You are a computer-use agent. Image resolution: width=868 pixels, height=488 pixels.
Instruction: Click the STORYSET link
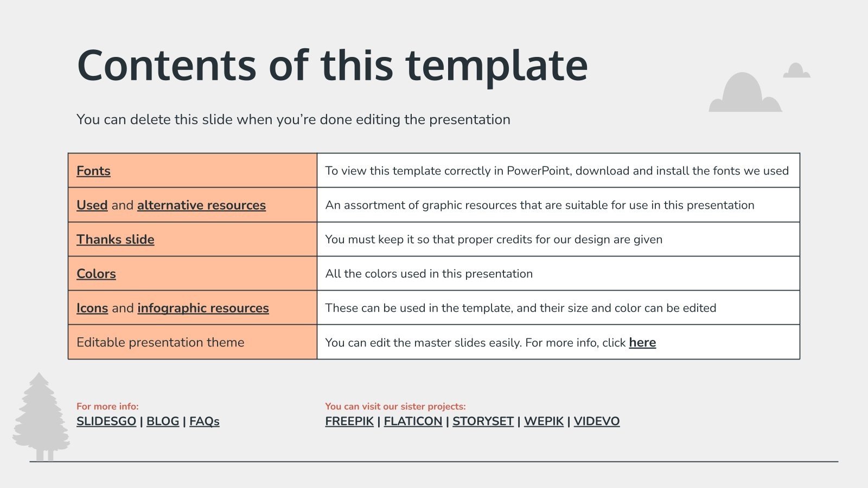pos(483,421)
